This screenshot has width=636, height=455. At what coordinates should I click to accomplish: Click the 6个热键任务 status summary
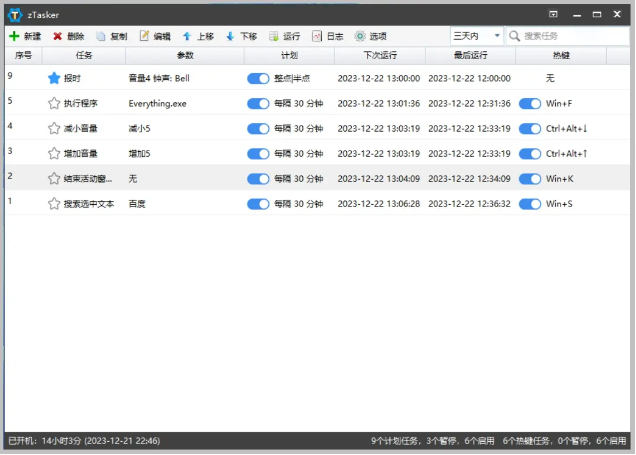[564, 441]
